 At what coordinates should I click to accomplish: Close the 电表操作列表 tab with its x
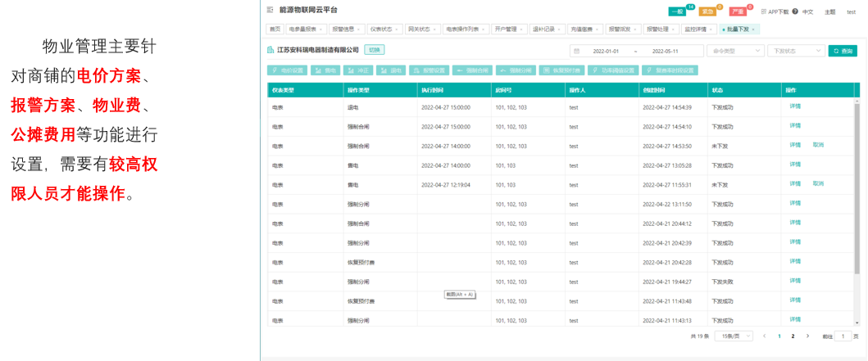[x=484, y=29]
